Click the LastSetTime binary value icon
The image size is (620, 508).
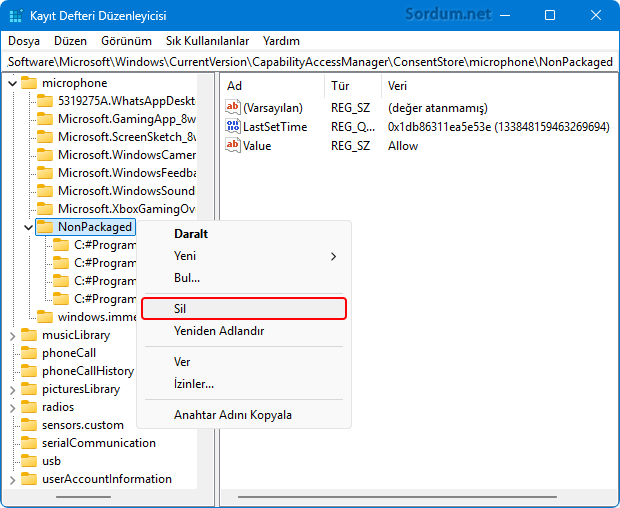[x=233, y=127]
